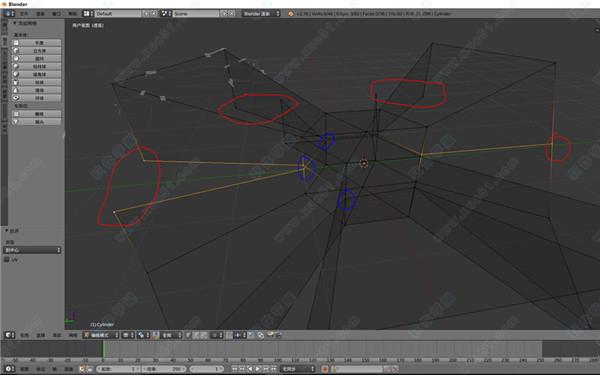This screenshot has height=375, width=600.
Task: Click the Blender logo icon in top header
Action: [x=290, y=13]
